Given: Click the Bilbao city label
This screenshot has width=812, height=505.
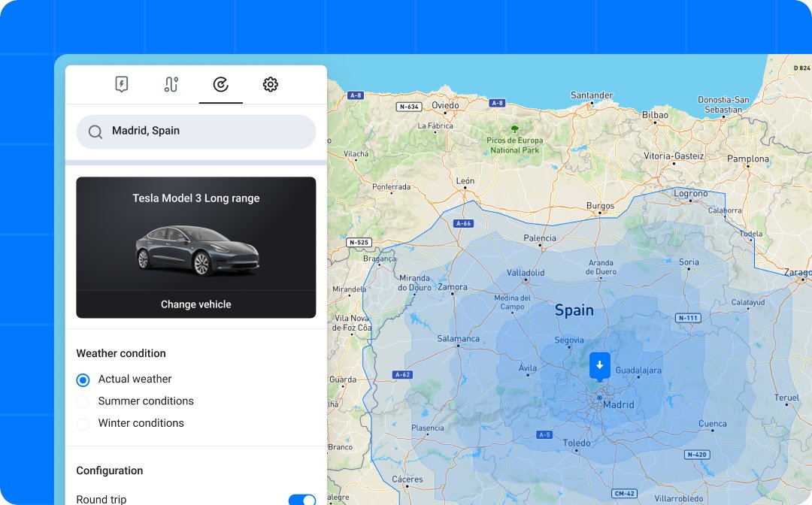Looking at the screenshot, I should 655,115.
